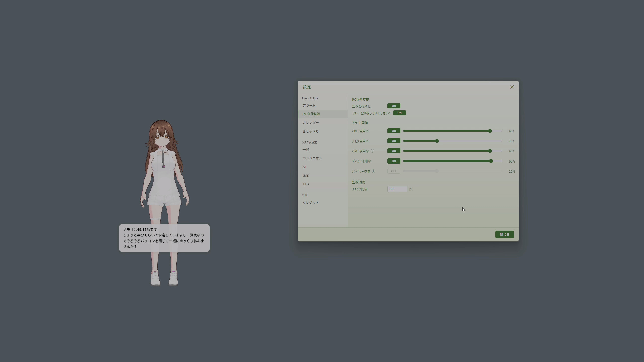Click the info icon next to GPU 使用率
The height and width of the screenshot is (362, 644).
tap(372, 151)
